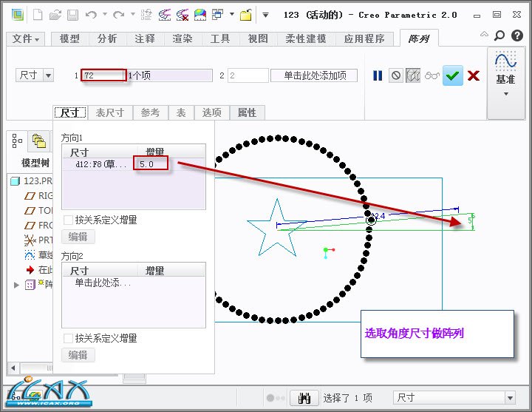Viewport: 532px width, 412px height.
Task: Click model tree scrollbar left arrow
Action: (13, 368)
